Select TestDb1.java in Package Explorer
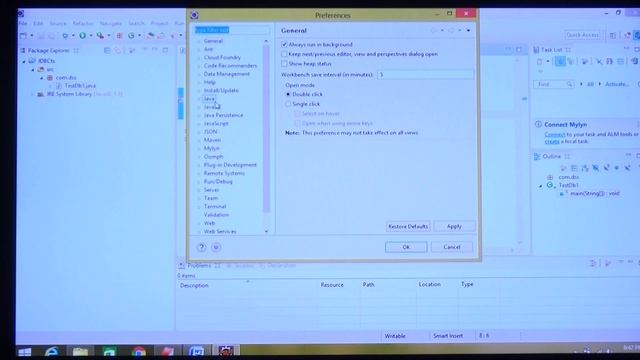 pyautogui.click(x=80, y=86)
